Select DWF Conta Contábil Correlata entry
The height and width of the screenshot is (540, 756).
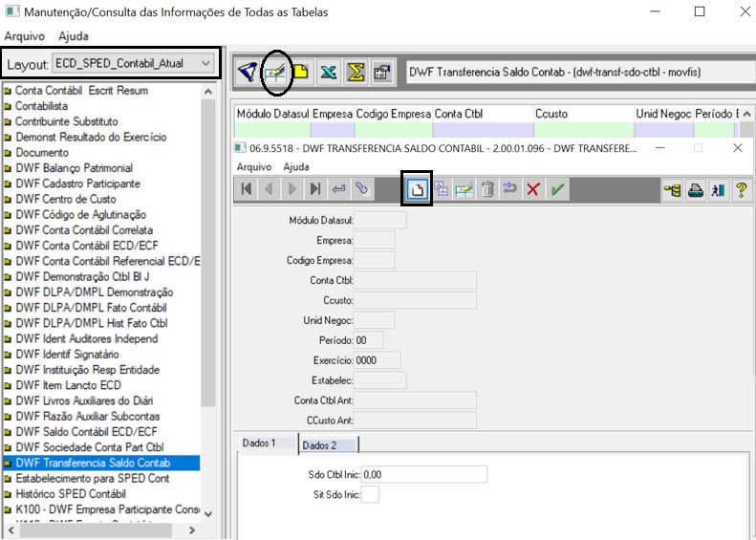click(x=84, y=230)
